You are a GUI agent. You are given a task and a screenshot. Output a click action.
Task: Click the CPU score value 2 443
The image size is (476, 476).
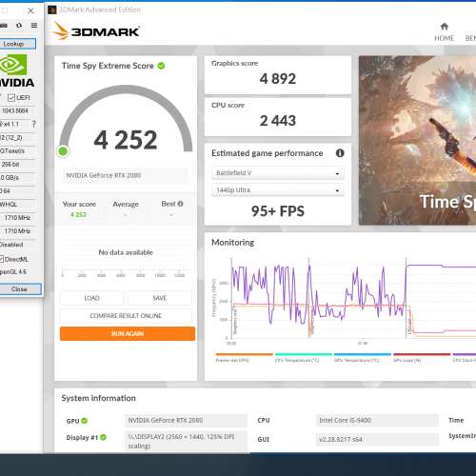tap(278, 121)
